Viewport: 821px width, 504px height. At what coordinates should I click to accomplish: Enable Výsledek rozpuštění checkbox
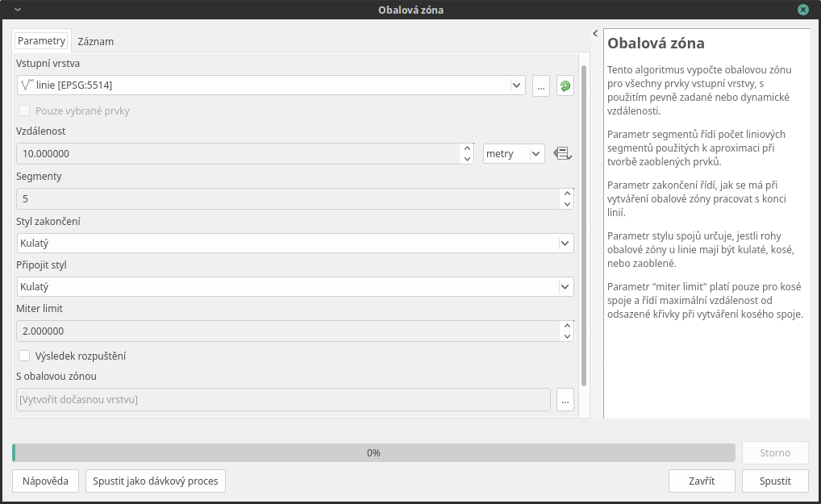pyautogui.click(x=24, y=356)
